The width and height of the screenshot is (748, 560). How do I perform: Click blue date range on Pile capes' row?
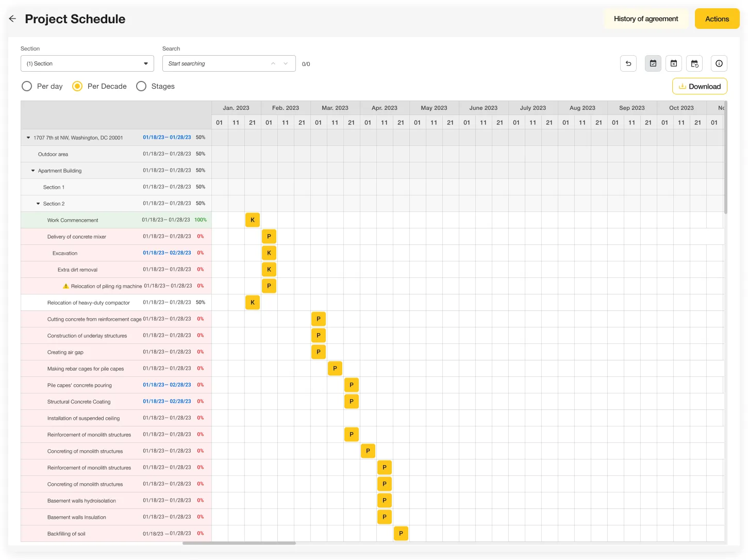[x=167, y=385]
